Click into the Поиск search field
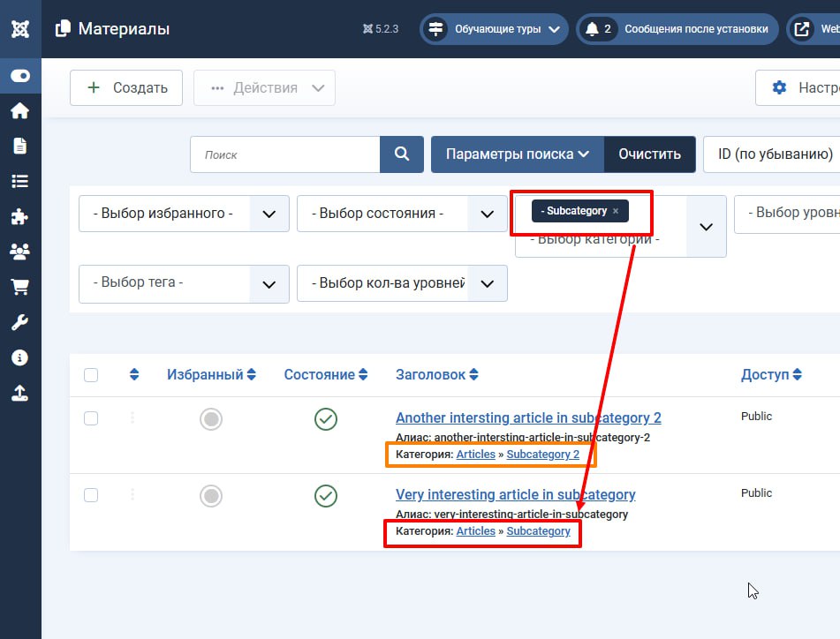The width and height of the screenshot is (840, 639). coord(285,154)
